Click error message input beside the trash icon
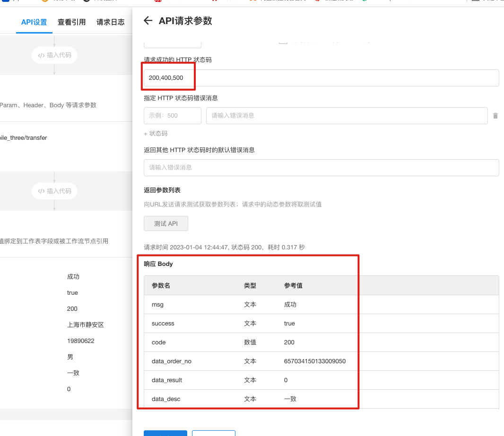Screen dimensions: 504x436 tap(347, 116)
